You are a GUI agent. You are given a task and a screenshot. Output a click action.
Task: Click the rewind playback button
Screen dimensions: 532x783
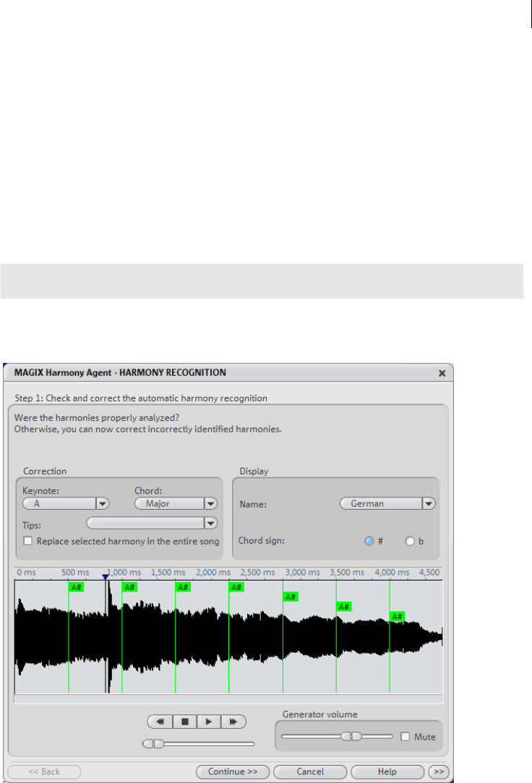click(160, 722)
